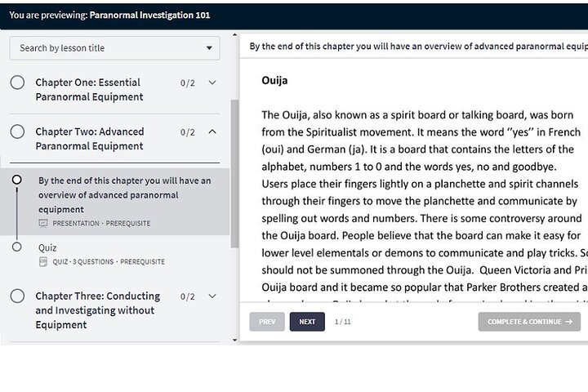Click the quiz icon beside 3 Questions

point(43,262)
